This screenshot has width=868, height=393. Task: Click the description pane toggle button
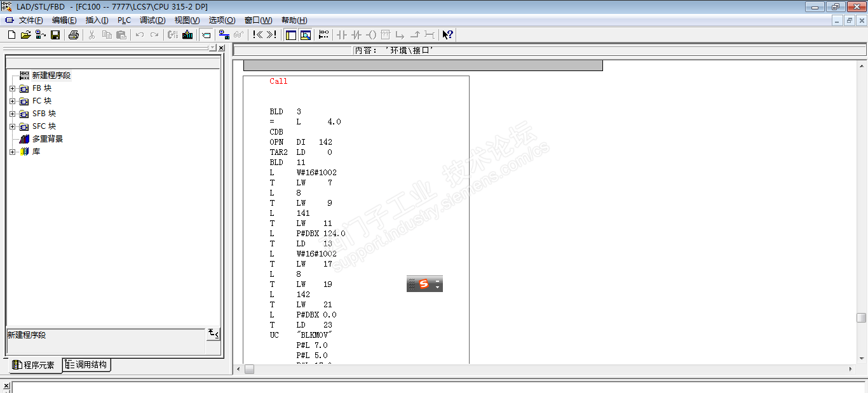[214, 334]
